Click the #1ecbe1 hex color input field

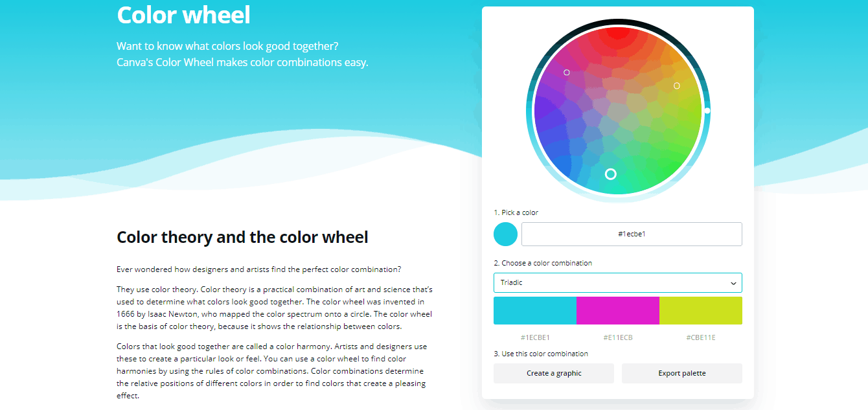pyautogui.click(x=632, y=234)
